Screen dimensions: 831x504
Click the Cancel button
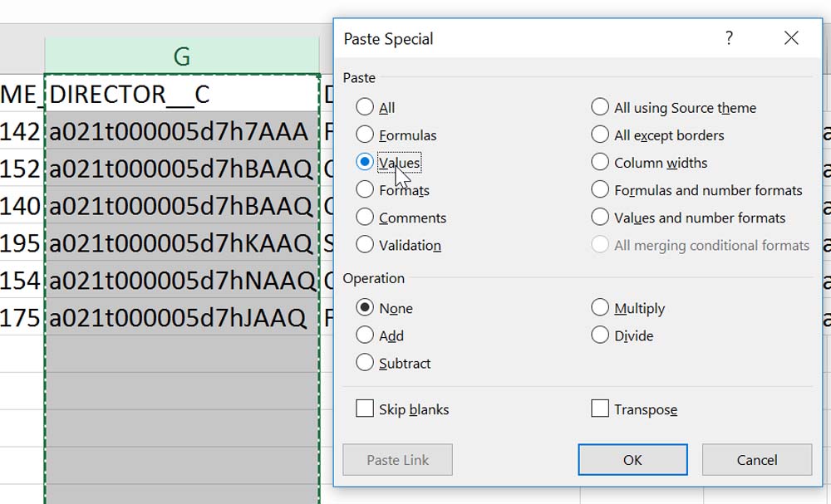[756, 460]
